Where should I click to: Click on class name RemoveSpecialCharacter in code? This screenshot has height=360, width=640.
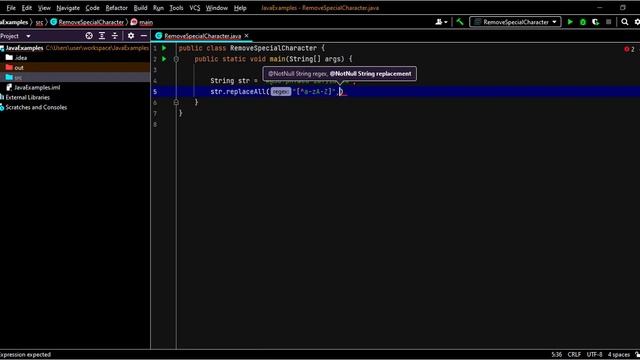[x=273, y=48]
